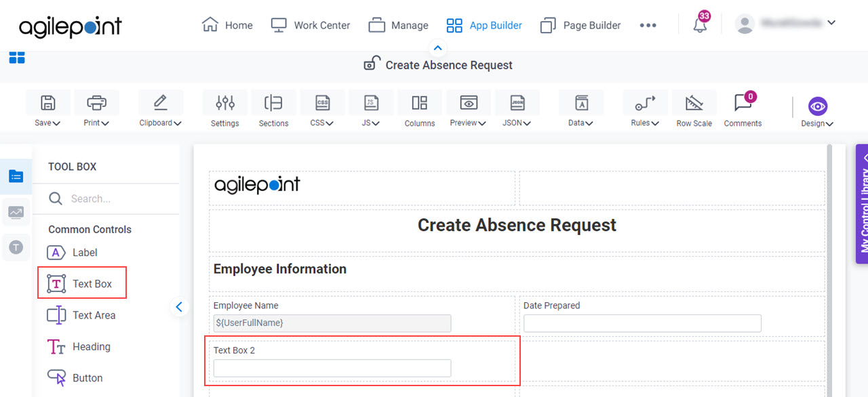The width and height of the screenshot is (868, 397).
Task: Click the Employee Name label
Action: click(x=245, y=306)
